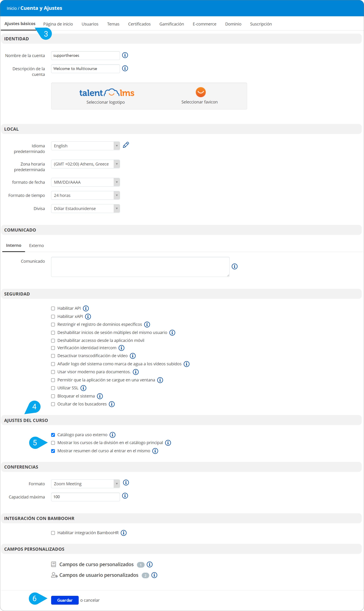Open the conference Formato dropdown
Screen dimensions: 364x611
[85, 484]
